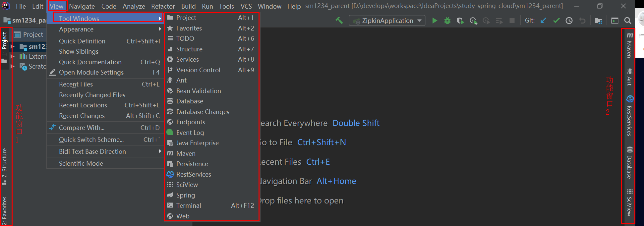The image size is (644, 226).
Task: Open RestServices tool window on right stripe
Action: (629, 116)
